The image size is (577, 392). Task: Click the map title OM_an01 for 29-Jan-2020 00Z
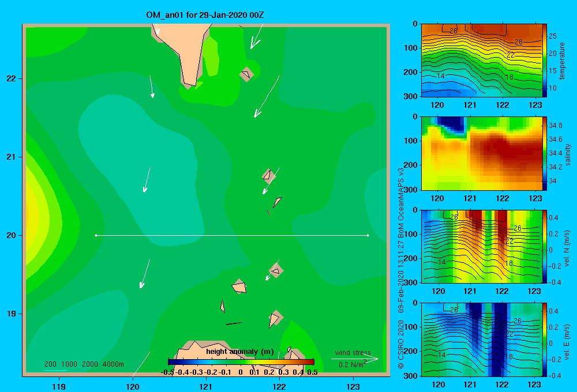click(205, 15)
